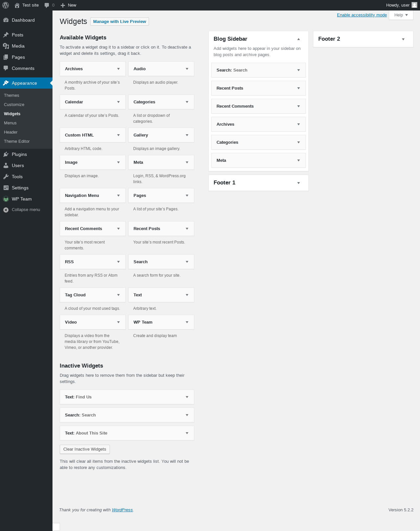Click the 'Available Widgets' heading
The width and height of the screenshot is (420, 531).
click(x=83, y=38)
